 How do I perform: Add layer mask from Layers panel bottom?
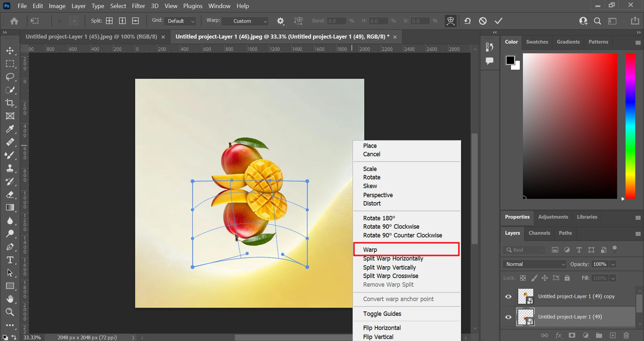click(x=572, y=335)
